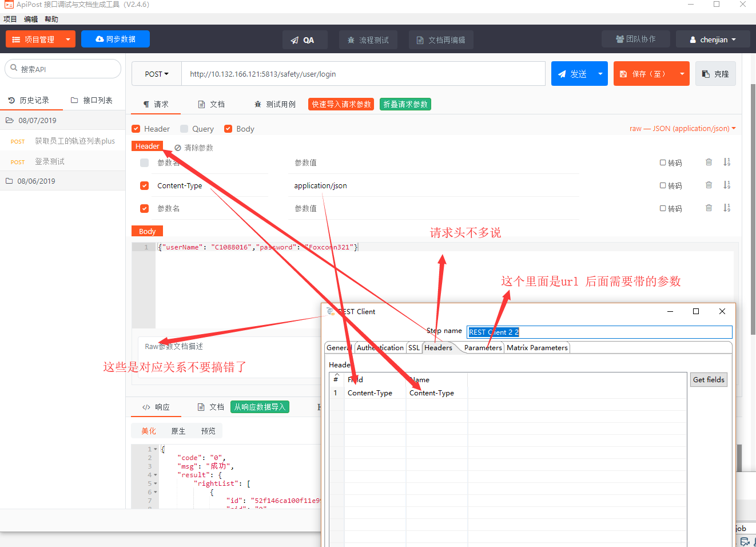Open raw JSON body type dropdown
756x547 pixels.
[x=683, y=128]
